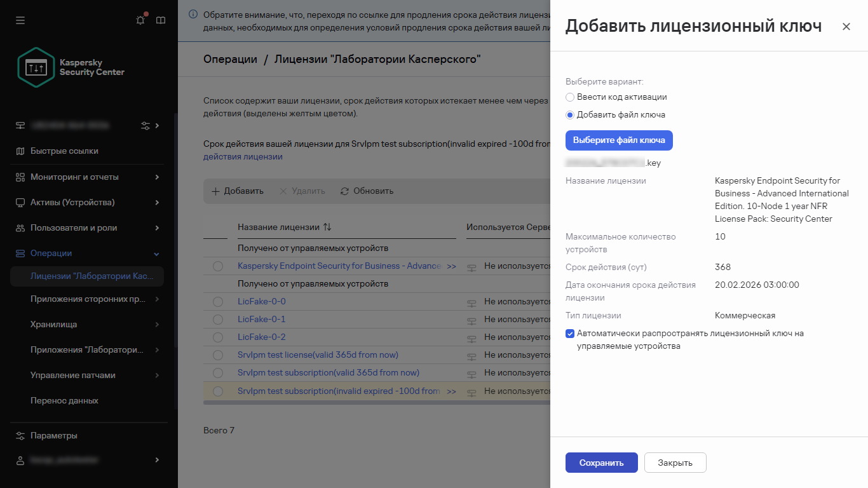Click the monitor icon next to LicFake-0-0

(x=471, y=302)
